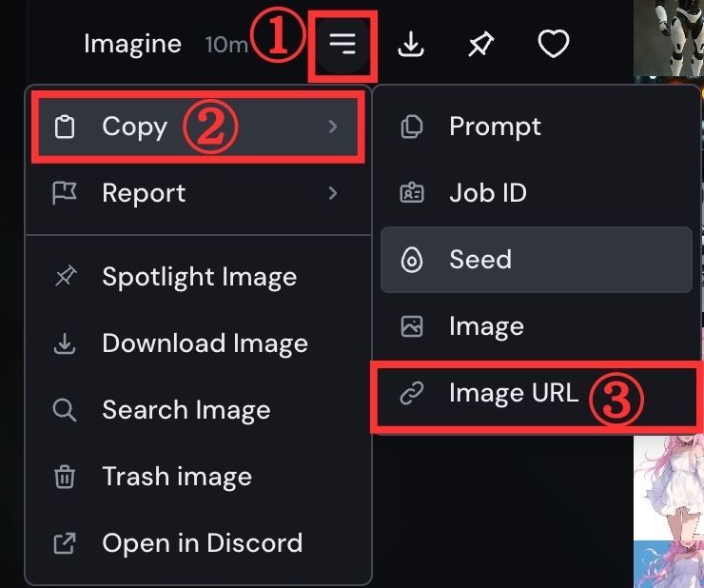This screenshot has height=588, width=704.
Task: Click the download icon in top toolbar
Action: 411,44
